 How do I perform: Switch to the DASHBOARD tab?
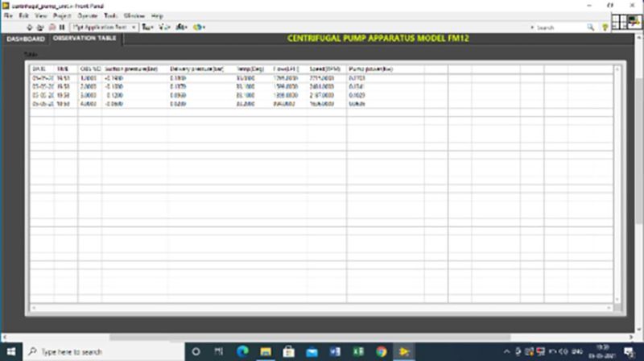tap(25, 38)
